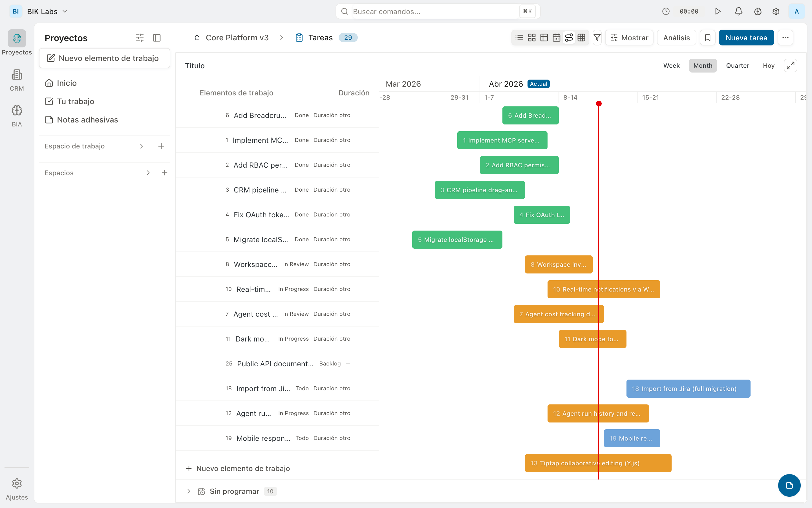The width and height of the screenshot is (812, 508).
Task: Select the Month timescale
Action: (703, 65)
